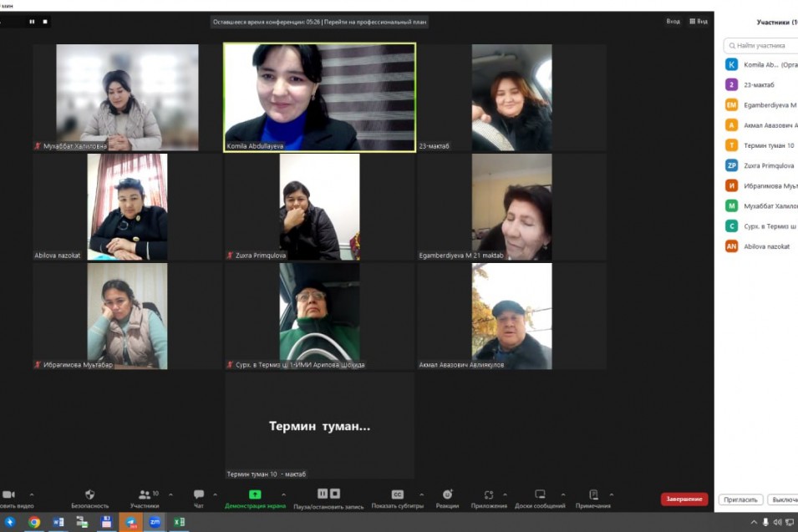Expand video options caret

click(32, 494)
